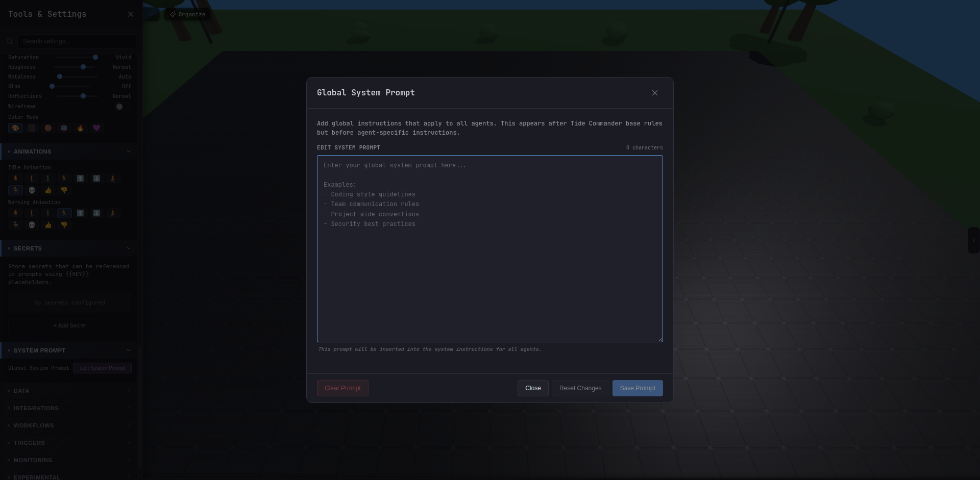Choose thumbs down under Idle Animation
This screenshot has height=480, width=980.
[64, 190]
